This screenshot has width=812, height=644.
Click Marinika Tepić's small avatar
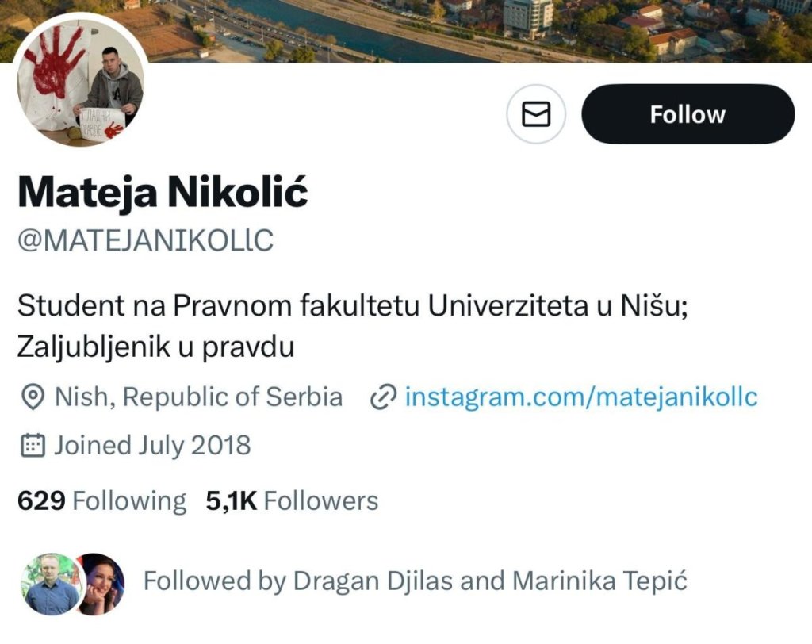(x=101, y=585)
